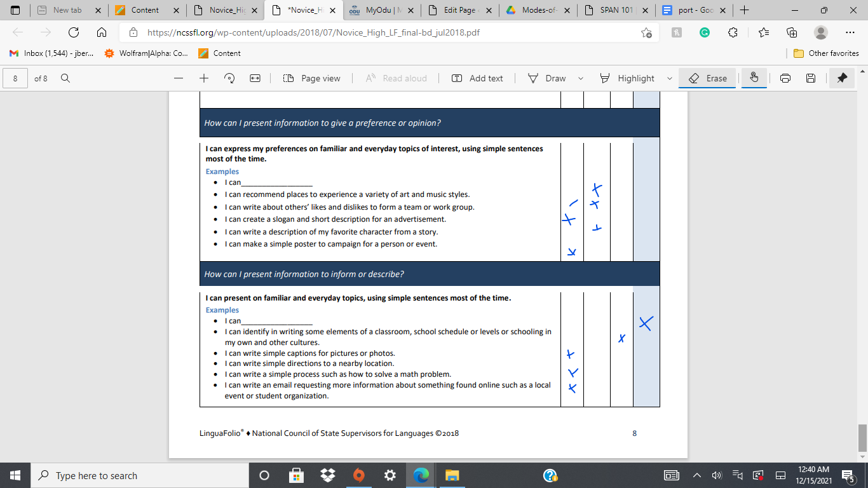
Task: Add this page to favorites
Action: 646,32
